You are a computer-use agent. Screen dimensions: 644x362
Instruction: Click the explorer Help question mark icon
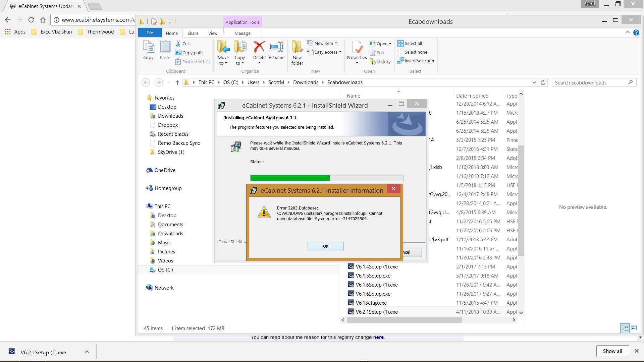pyautogui.click(x=636, y=33)
